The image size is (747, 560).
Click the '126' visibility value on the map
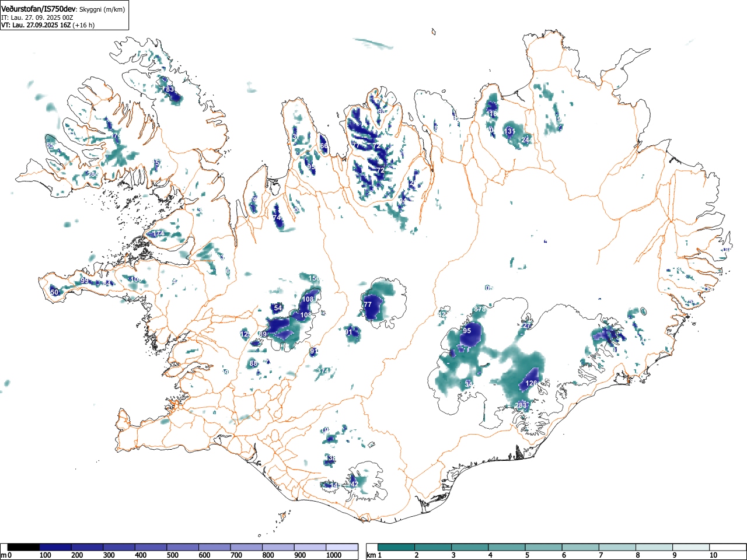tap(531, 383)
